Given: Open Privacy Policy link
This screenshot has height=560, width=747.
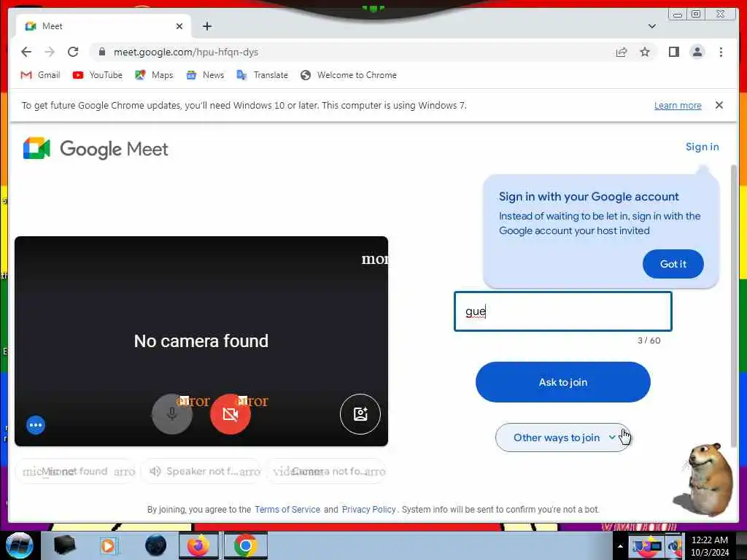Looking at the screenshot, I should [368, 510].
